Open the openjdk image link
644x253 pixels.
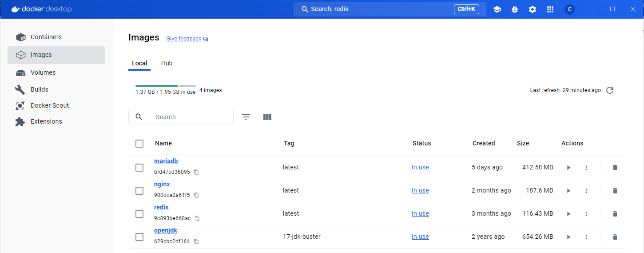click(x=166, y=230)
